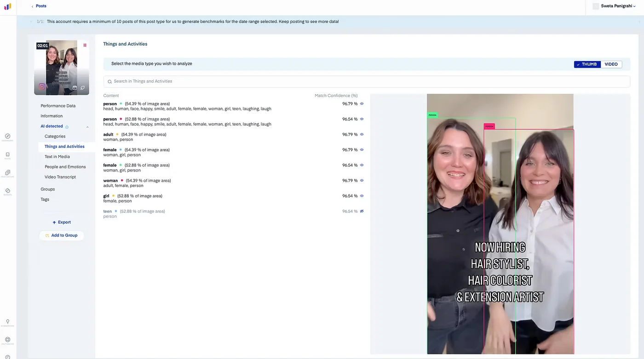This screenshot has height=359, width=644.
Task: Click the Things and Activities page heading
Action: pos(125,44)
